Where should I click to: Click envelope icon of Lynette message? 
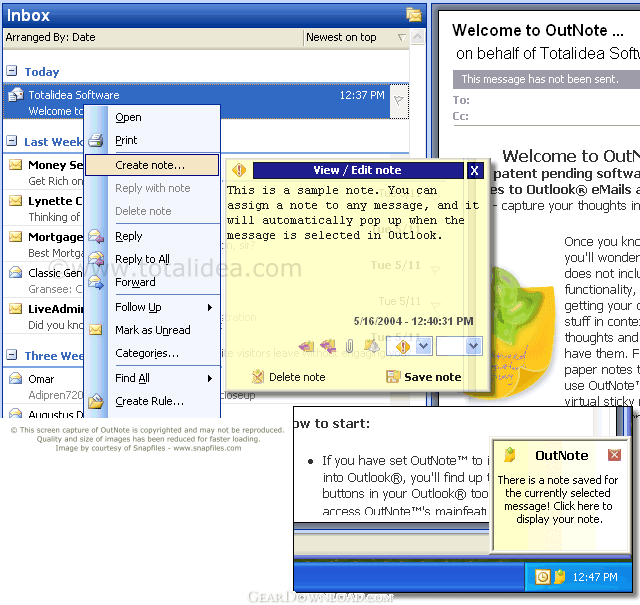(16, 201)
